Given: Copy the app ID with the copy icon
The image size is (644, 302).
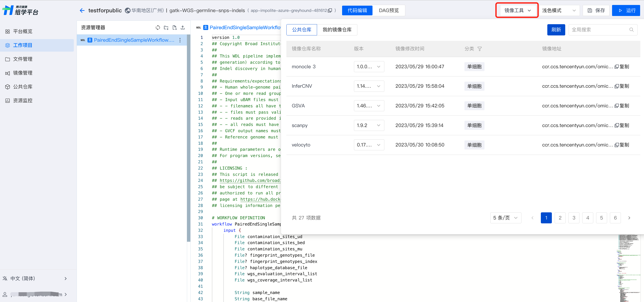Looking at the screenshot, I should tap(330, 11).
